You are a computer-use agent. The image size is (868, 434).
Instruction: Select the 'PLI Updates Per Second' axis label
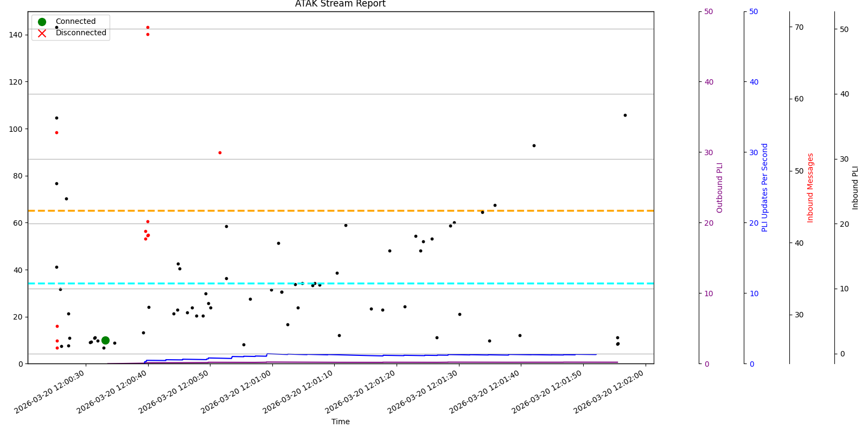point(765,187)
